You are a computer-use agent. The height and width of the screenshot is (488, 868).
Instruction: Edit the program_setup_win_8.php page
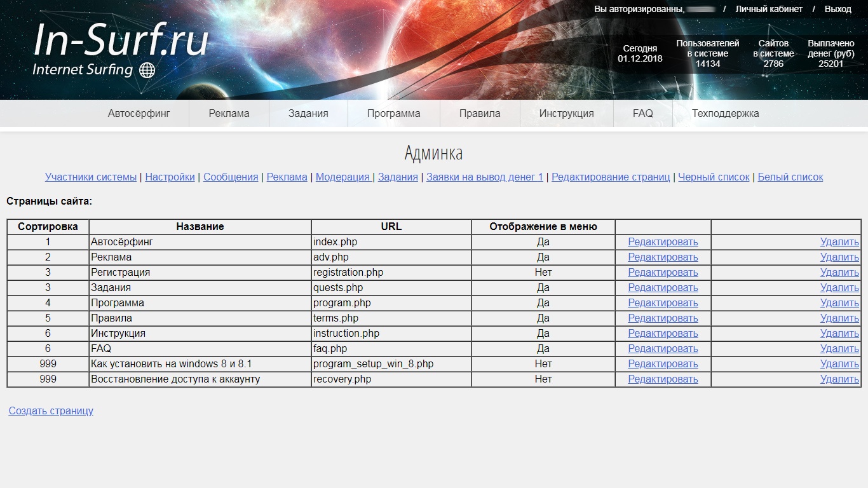point(663,364)
